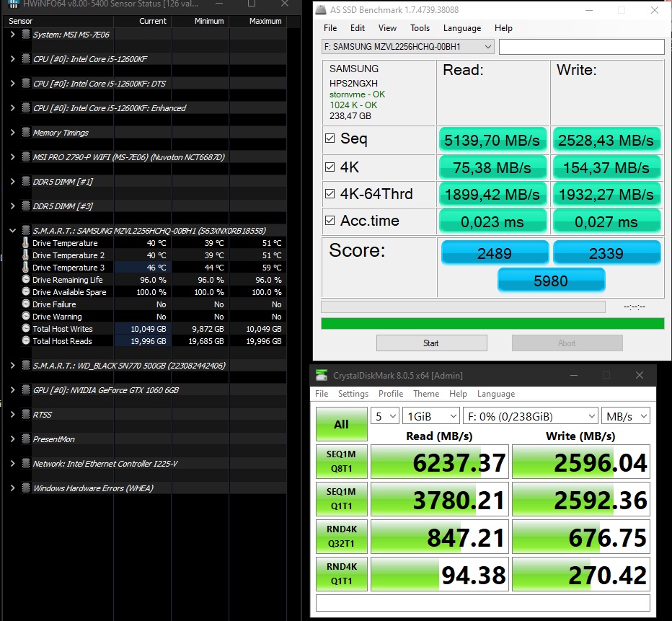Open CrystalDiskMark test count dropdown showing 5
Image resolution: width=672 pixels, height=621 pixels.
385,416
